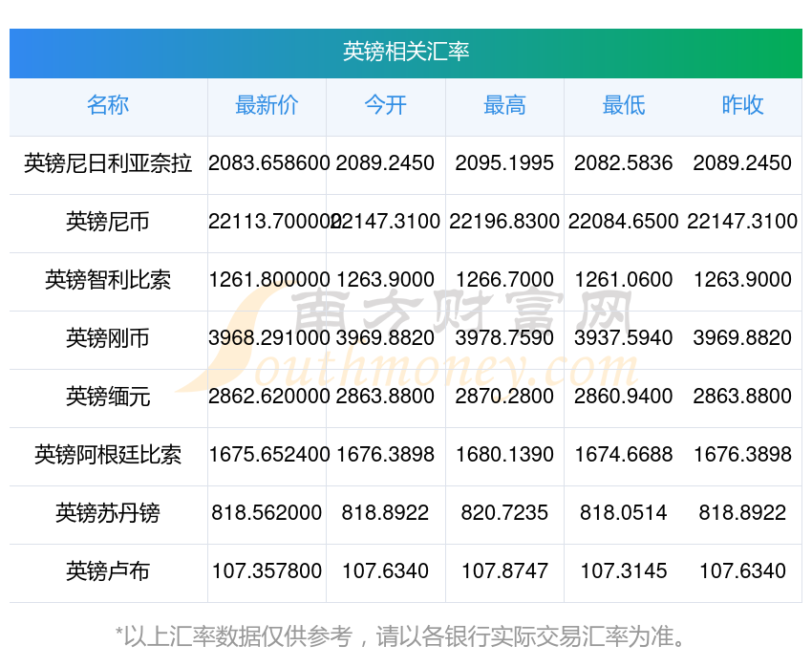Viewport: 812px width, 667px height.
Task: Click the 英镑刚币 row name
Action: click(x=108, y=338)
